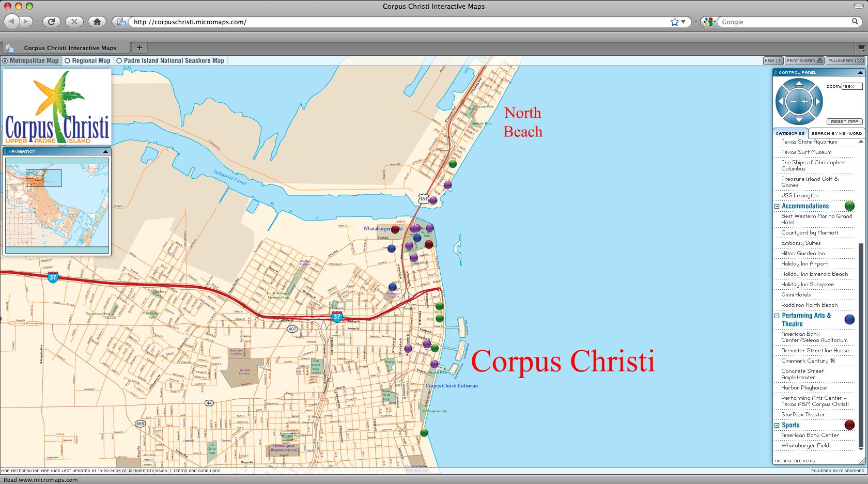
Task: Collapse the Accommodations category
Action: (777, 206)
